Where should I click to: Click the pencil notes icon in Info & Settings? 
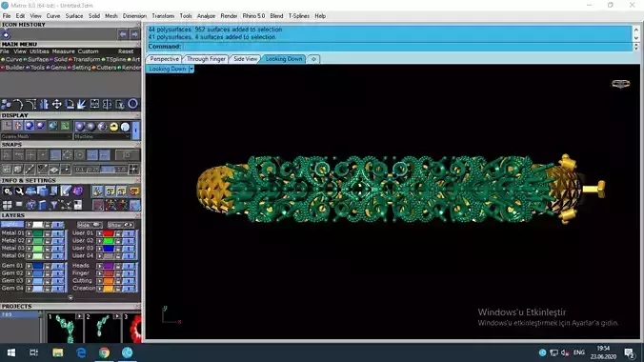point(66,191)
